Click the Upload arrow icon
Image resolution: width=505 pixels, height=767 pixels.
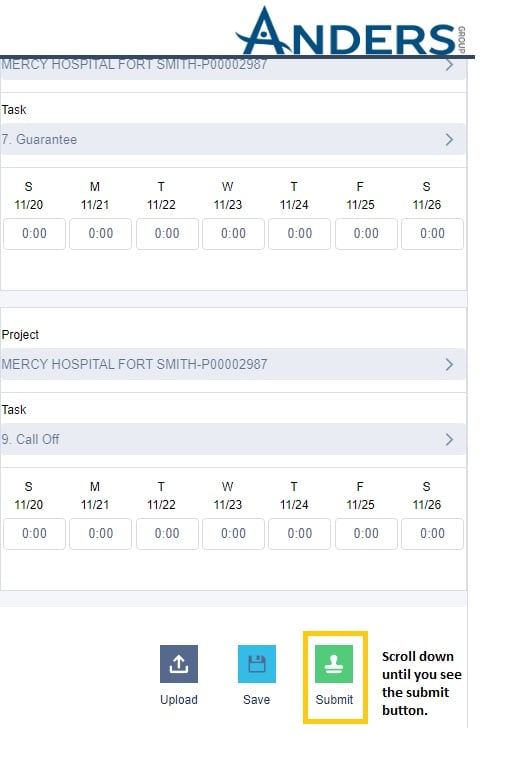tap(179, 663)
